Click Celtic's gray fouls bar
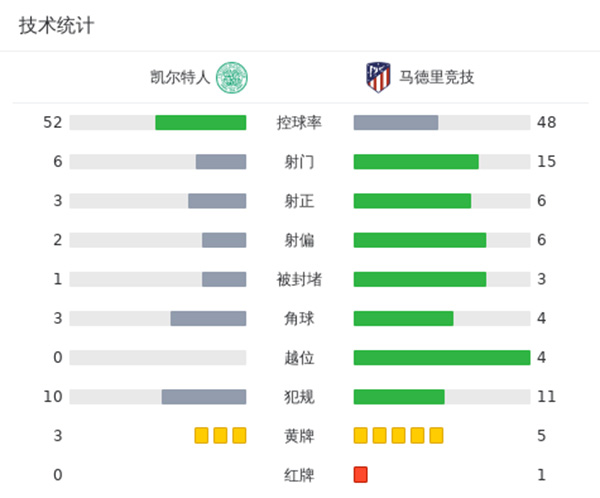Screen dimensions: 600x498 tap(204, 397)
